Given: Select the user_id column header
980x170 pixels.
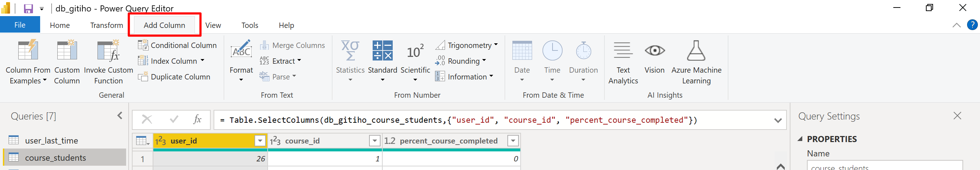Looking at the screenshot, I should (x=210, y=141).
